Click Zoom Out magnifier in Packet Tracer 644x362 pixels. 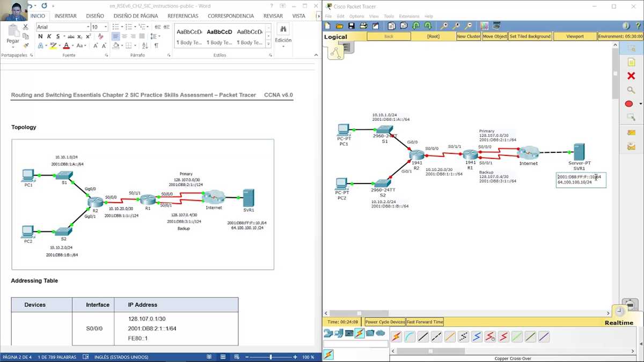click(469, 26)
